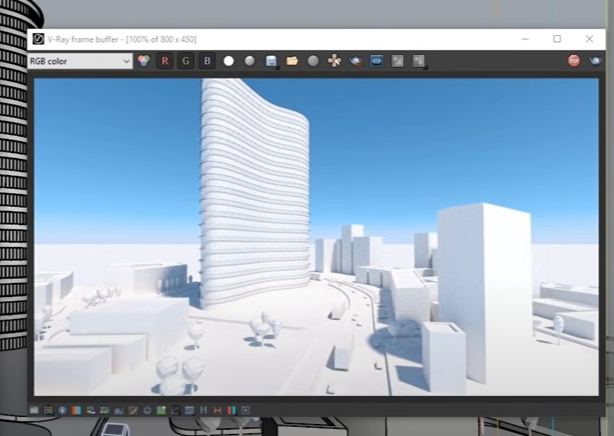Click the Switch to RGB channel icon
Viewport: 614px width, 436px height.
(143, 61)
